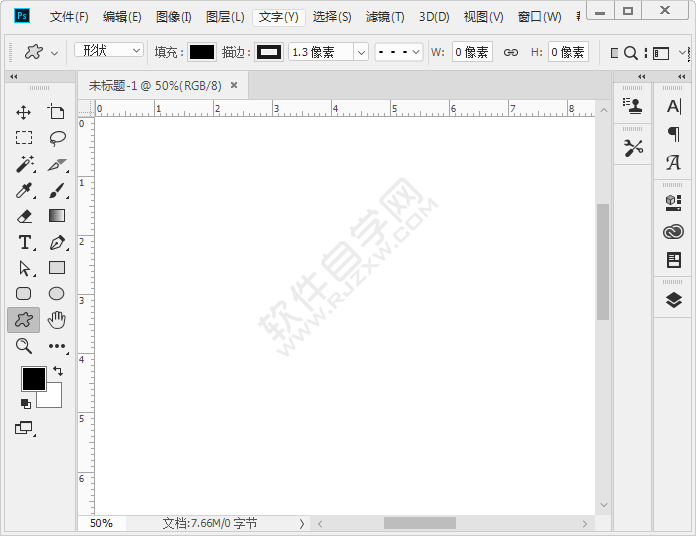
Task: Activate the Magic Wand tool
Action: (25, 164)
